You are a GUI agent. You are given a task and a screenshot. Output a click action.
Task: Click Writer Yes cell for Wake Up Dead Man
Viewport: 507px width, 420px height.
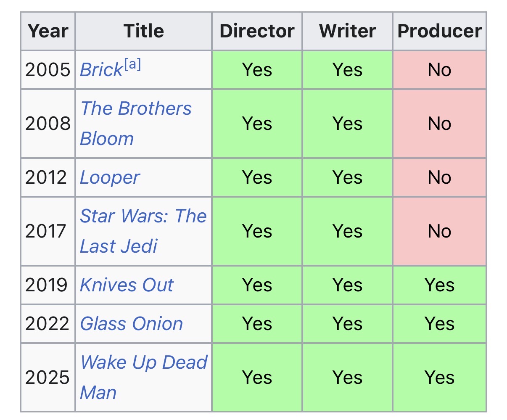pyautogui.click(x=347, y=377)
